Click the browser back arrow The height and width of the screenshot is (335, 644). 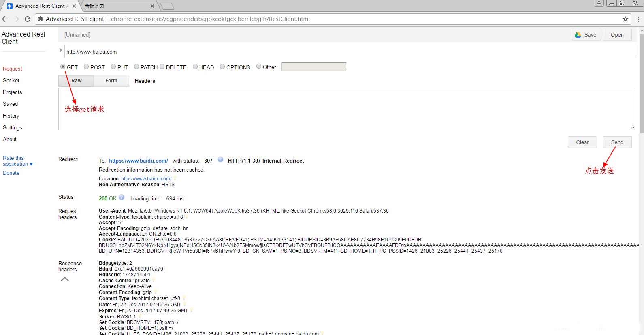click(x=5, y=19)
